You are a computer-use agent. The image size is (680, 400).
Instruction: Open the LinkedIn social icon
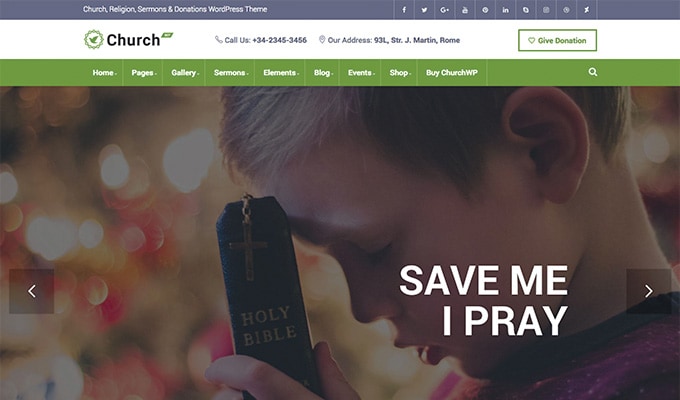pyautogui.click(x=506, y=10)
